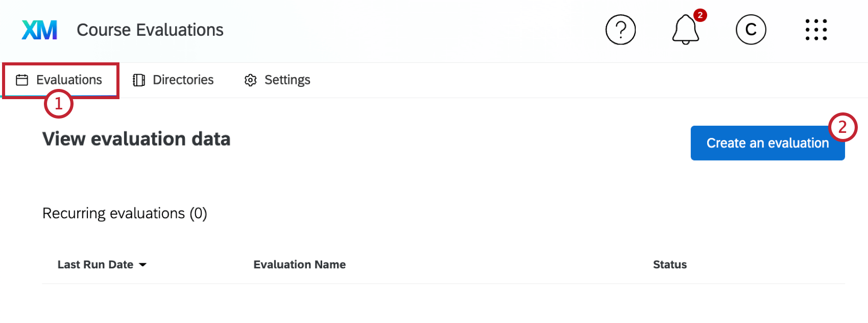The width and height of the screenshot is (868, 323).
Task: View the notification badge showing 2
Action: click(x=701, y=15)
